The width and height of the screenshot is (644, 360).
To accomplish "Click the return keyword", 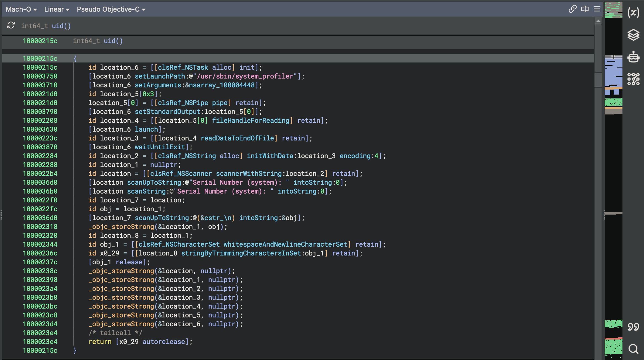I will 100,341.
